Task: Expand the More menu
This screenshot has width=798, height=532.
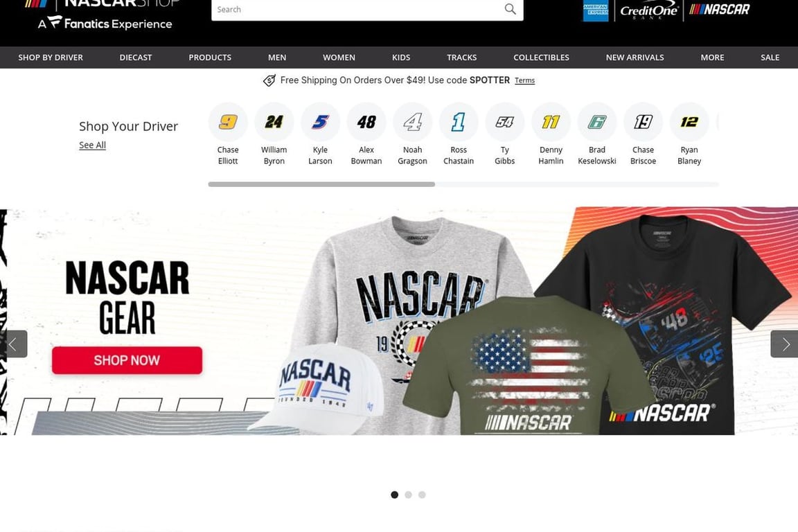Action: 712,57
